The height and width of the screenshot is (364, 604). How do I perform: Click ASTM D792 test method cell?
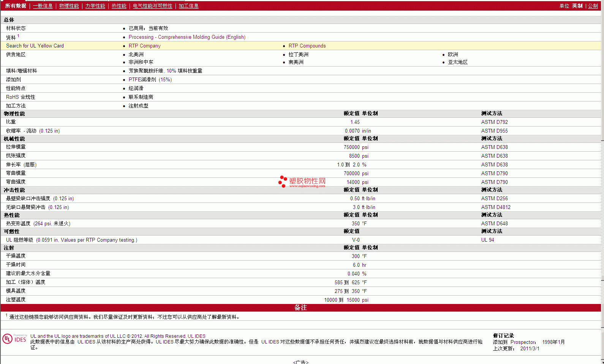pos(494,122)
